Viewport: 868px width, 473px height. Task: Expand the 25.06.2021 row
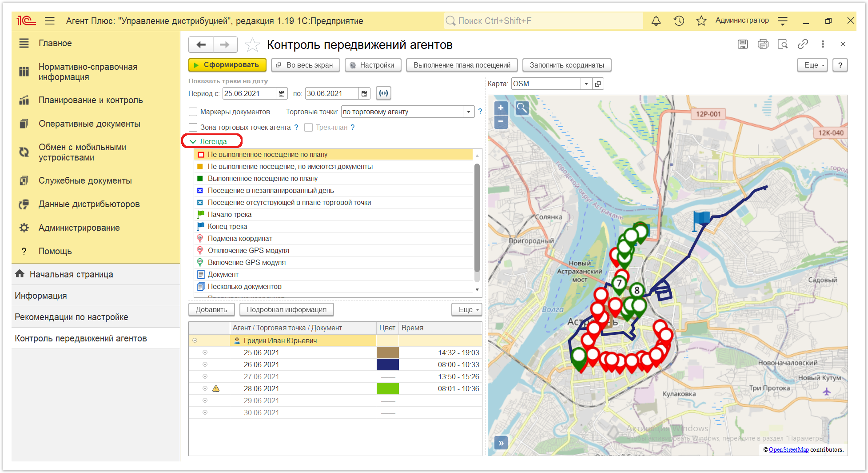click(205, 353)
